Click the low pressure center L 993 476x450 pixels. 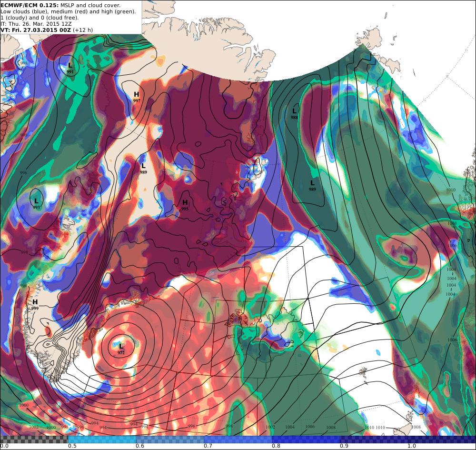coord(37,203)
